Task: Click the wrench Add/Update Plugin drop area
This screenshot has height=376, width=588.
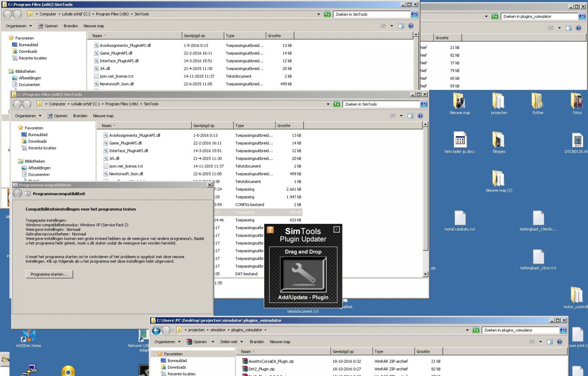Action: pyautogui.click(x=303, y=274)
